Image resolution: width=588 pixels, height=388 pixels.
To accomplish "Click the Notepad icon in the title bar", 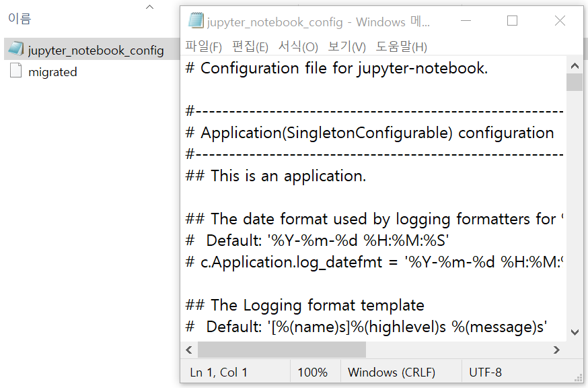I will point(196,21).
